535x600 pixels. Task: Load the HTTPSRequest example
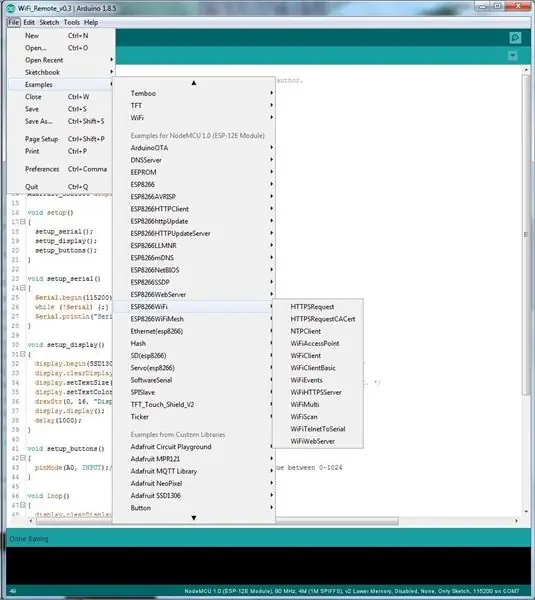pyautogui.click(x=318, y=307)
